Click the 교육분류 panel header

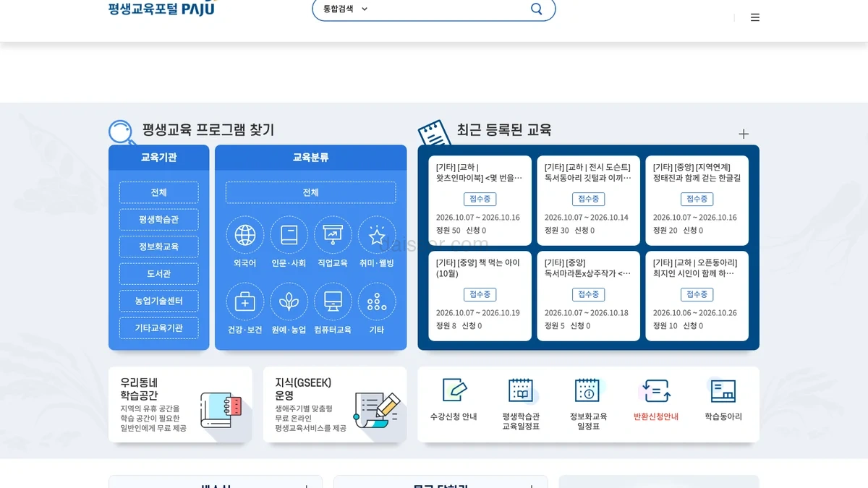[x=311, y=158]
